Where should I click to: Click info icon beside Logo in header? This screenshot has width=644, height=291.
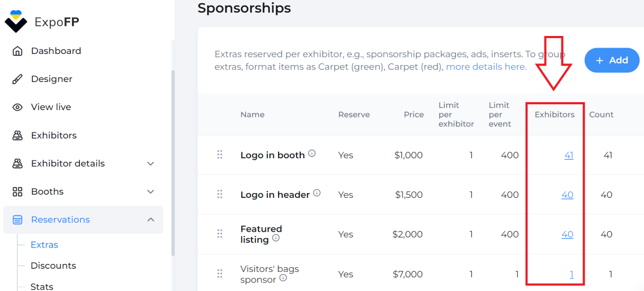coord(317,193)
